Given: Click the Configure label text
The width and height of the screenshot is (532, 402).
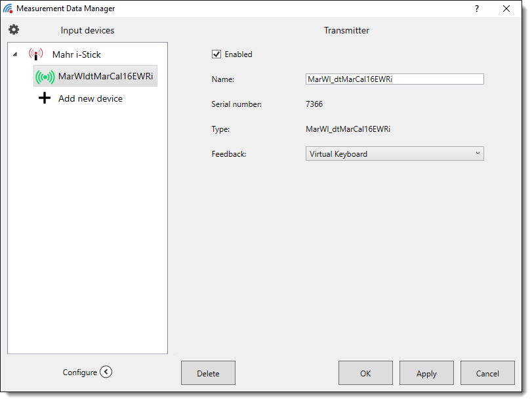Looking at the screenshot, I should click(79, 372).
